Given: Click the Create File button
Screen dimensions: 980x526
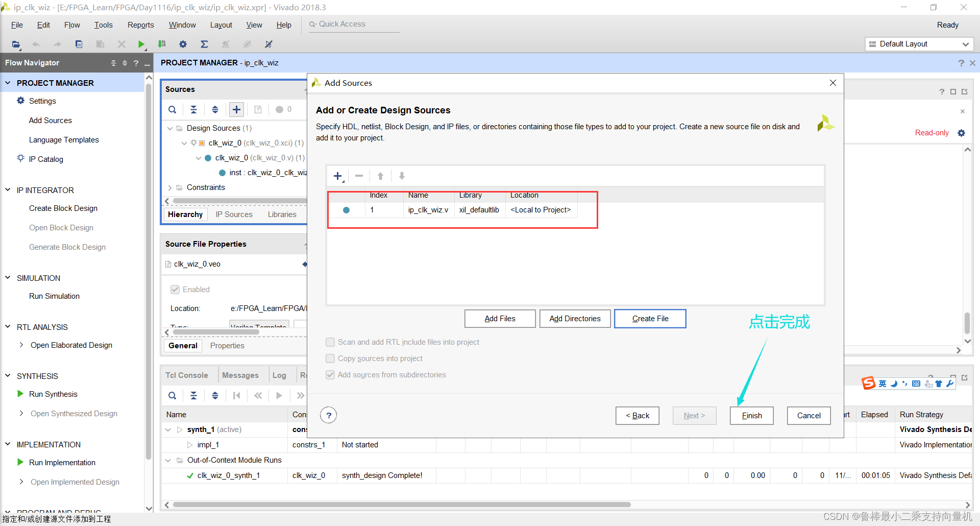Looking at the screenshot, I should [x=650, y=319].
